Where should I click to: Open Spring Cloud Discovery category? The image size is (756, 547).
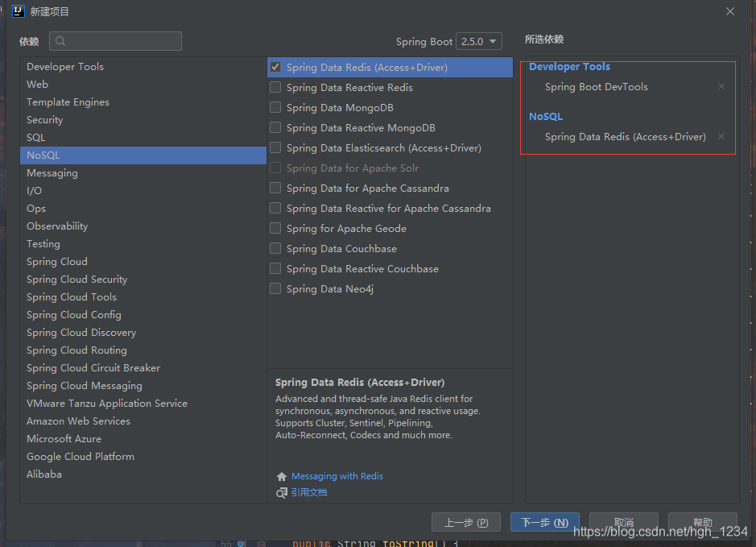tap(143, 333)
